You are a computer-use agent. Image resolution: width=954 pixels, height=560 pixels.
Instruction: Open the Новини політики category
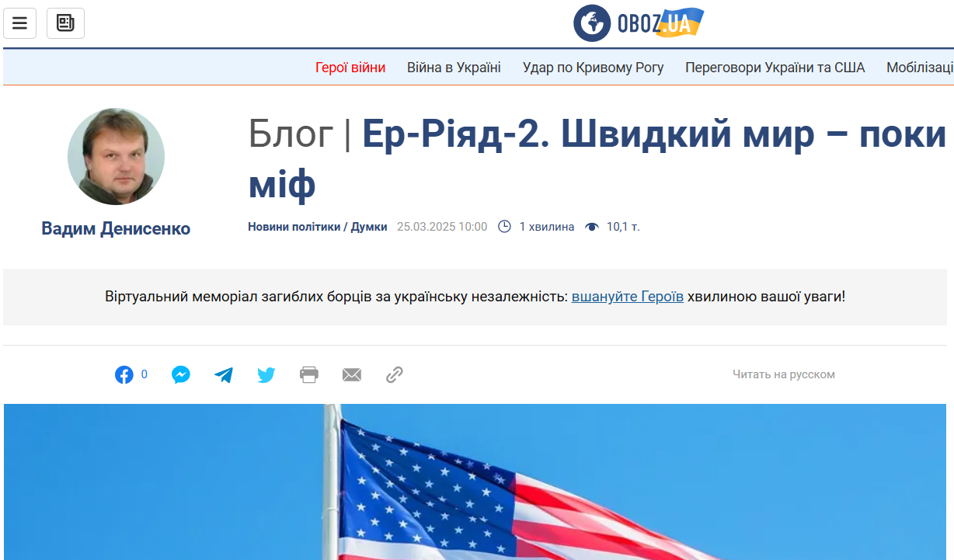pos(294,227)
